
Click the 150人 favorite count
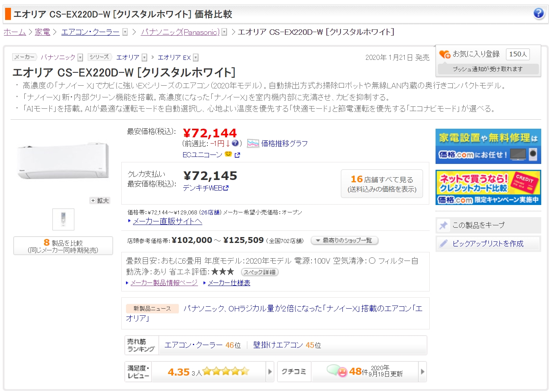click(518, 54)
